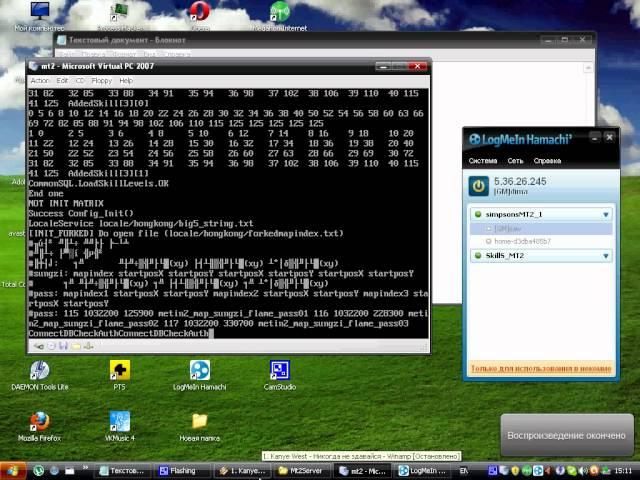Viewport: 640px width, 480px height.
Task: Click the CD drive status icon in Virtual PC
Action: tap(51, 347)
